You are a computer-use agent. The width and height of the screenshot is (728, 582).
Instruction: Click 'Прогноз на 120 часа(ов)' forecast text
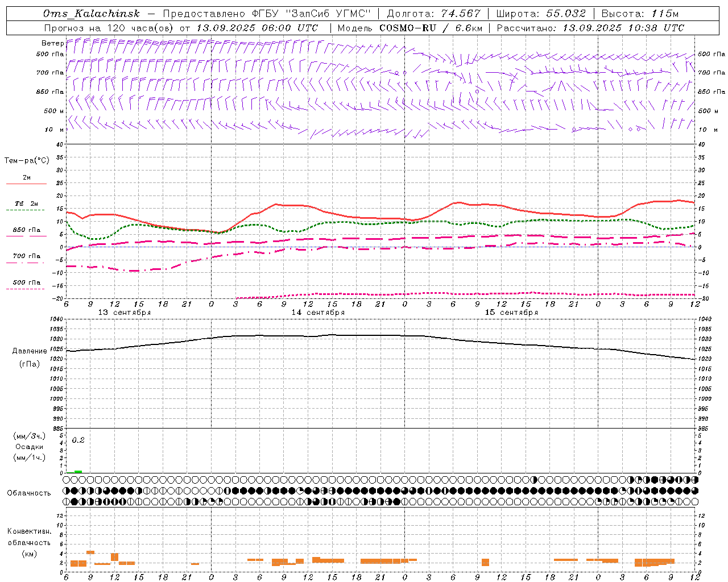pos(109,28)
